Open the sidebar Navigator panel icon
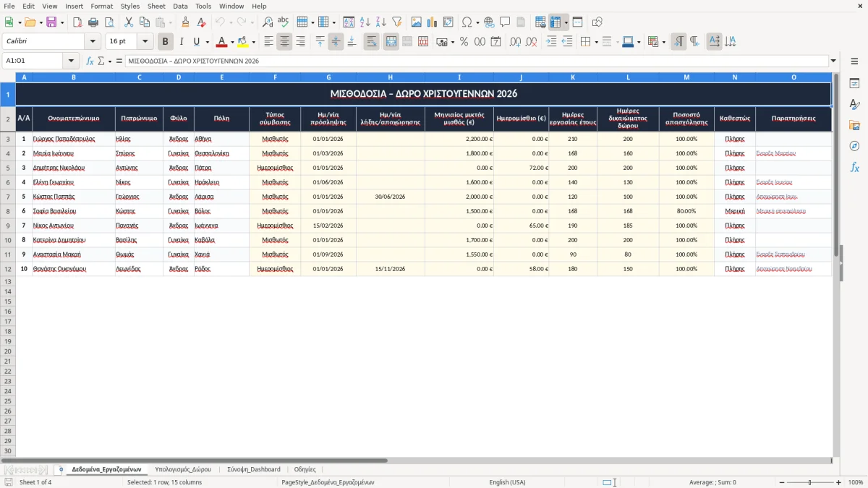 [x=854, y=146]
